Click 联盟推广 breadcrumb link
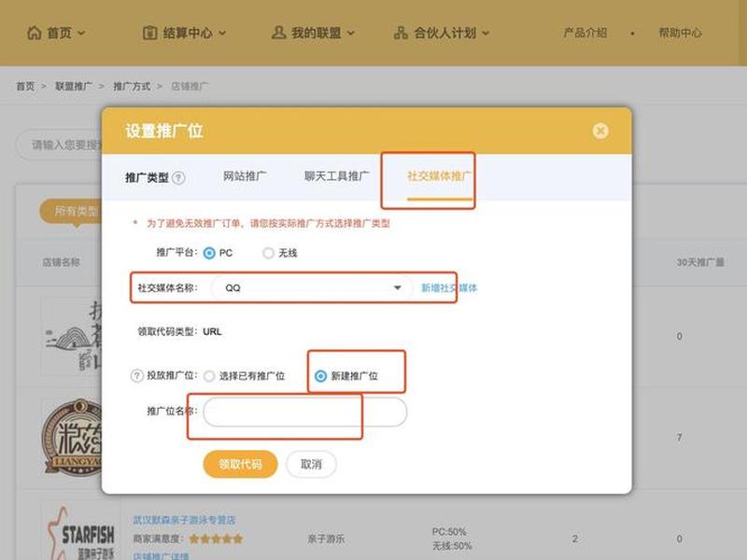 point(74,86)
